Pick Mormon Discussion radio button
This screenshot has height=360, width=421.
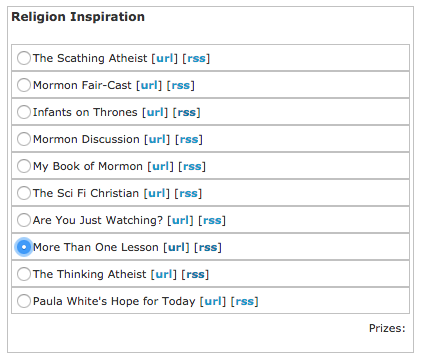tap(24, 139)
